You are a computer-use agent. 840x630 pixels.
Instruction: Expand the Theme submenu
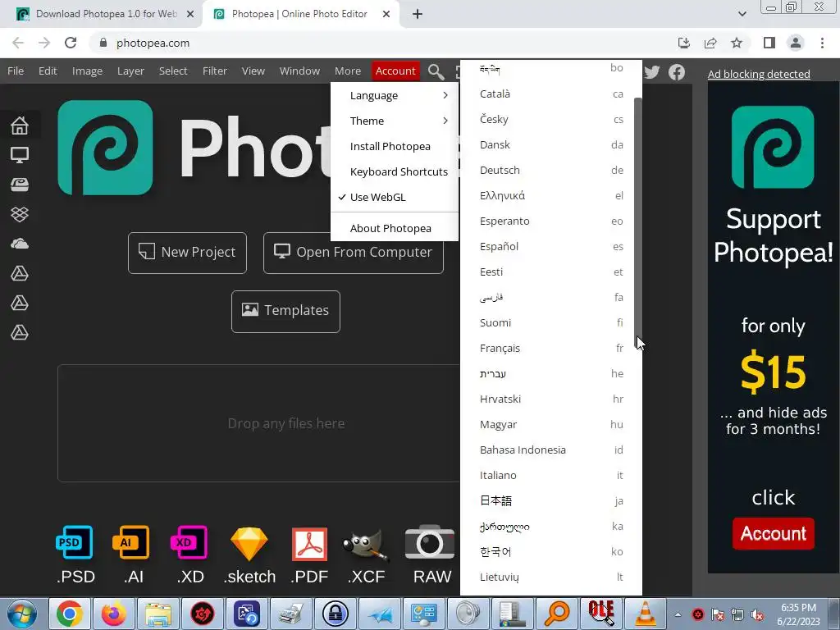pyautogui.click(x=395, y=121)
